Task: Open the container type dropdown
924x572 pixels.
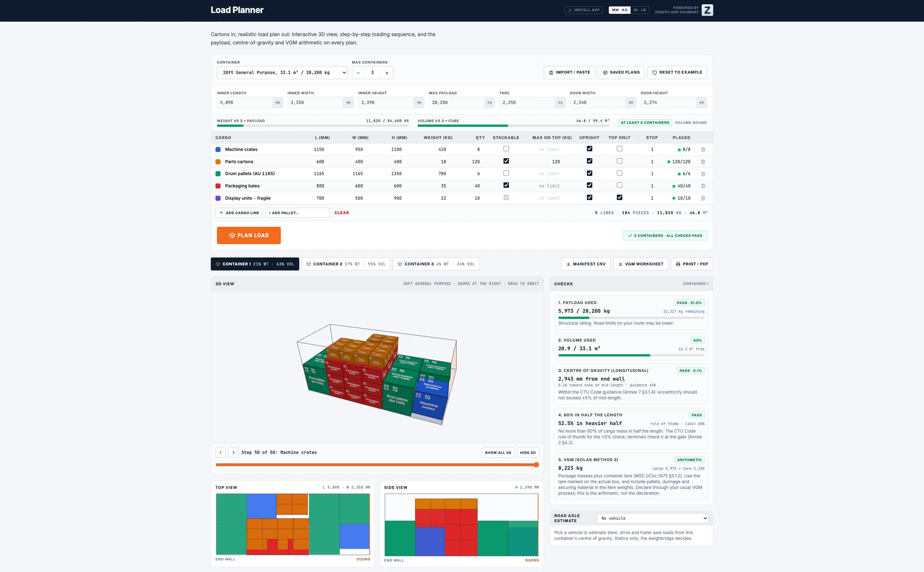Action: coord(282,73)
